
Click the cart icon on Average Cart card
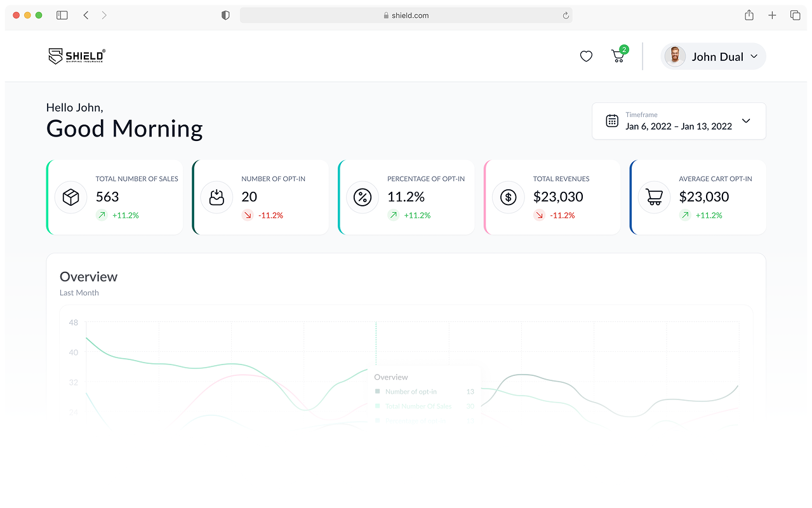click(654, 197)
